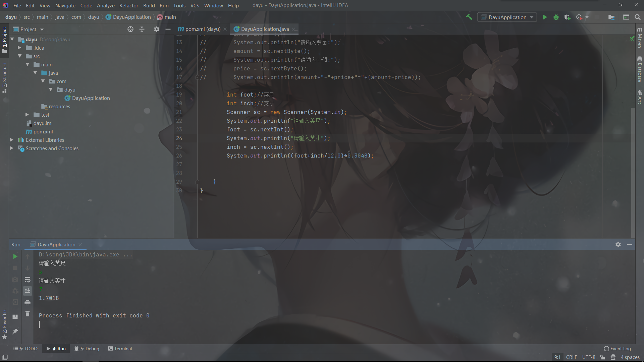Click the print icon in the Run console
The height and width of the screenshot is (362, 644).
28,302
